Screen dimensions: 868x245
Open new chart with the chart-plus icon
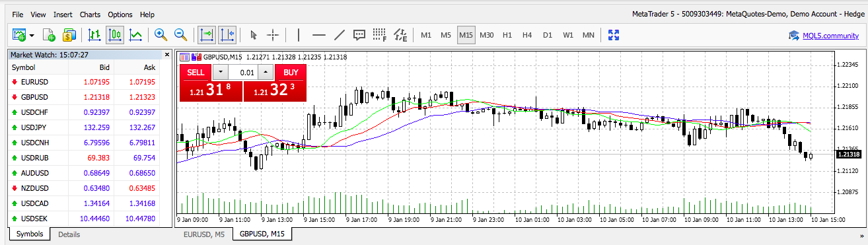18,35
